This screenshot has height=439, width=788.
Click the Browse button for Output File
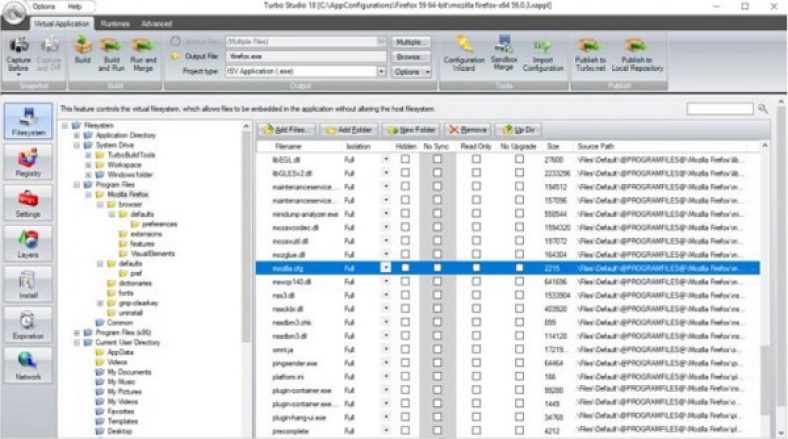pyautogui.click(x=411, y=57)
